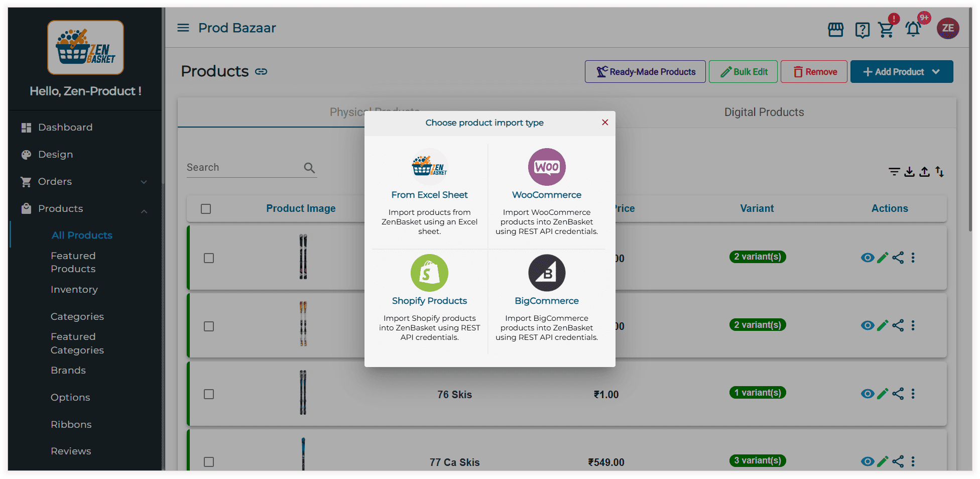Share the 77 Ca Skis product

tap(898, 461)
